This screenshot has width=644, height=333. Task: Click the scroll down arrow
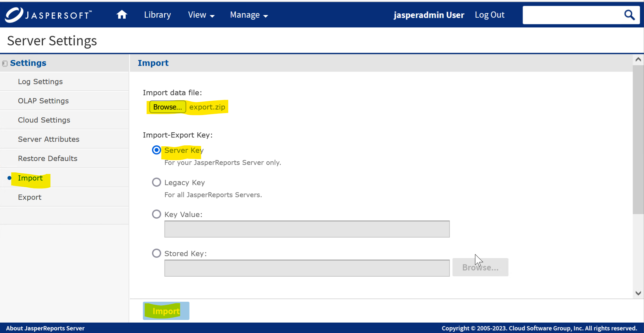[x=638, y=293]
